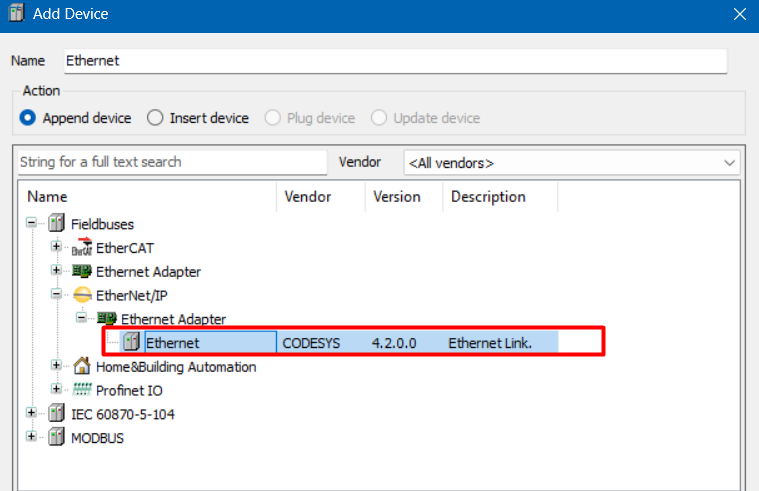Click the Description column header
Viewport: 759px width, 491px height.
488,197
